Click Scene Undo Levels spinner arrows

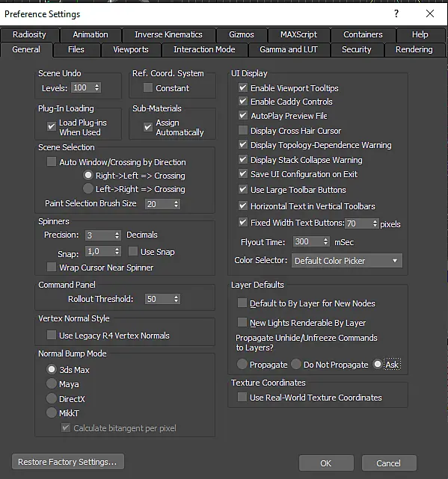tap(97, 87)
